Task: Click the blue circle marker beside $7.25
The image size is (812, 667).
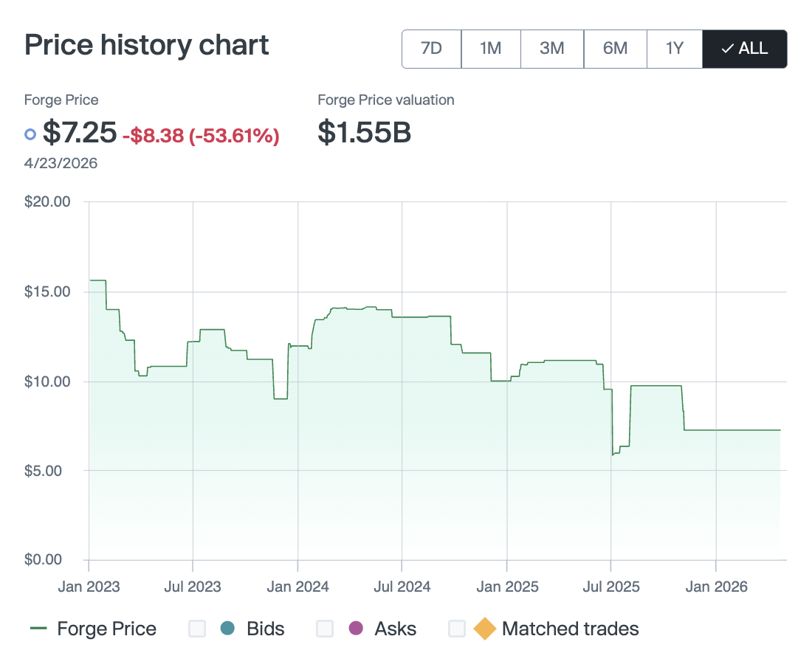Action: 30,134
